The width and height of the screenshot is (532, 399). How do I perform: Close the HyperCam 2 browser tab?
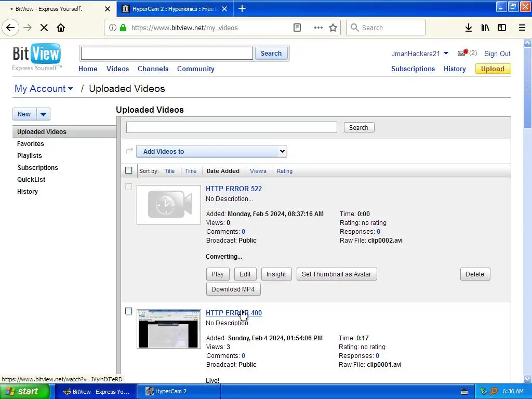(x=224, y=9)
